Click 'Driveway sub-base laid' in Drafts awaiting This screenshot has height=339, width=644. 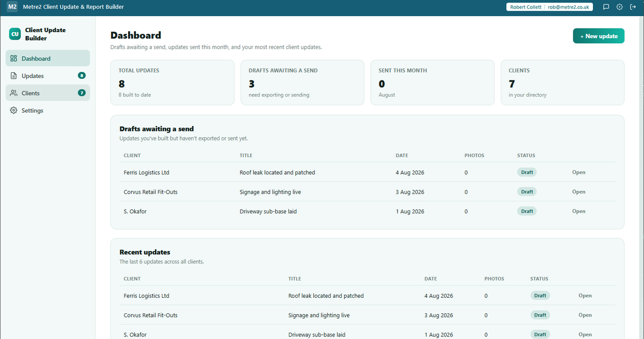point(268,211)
